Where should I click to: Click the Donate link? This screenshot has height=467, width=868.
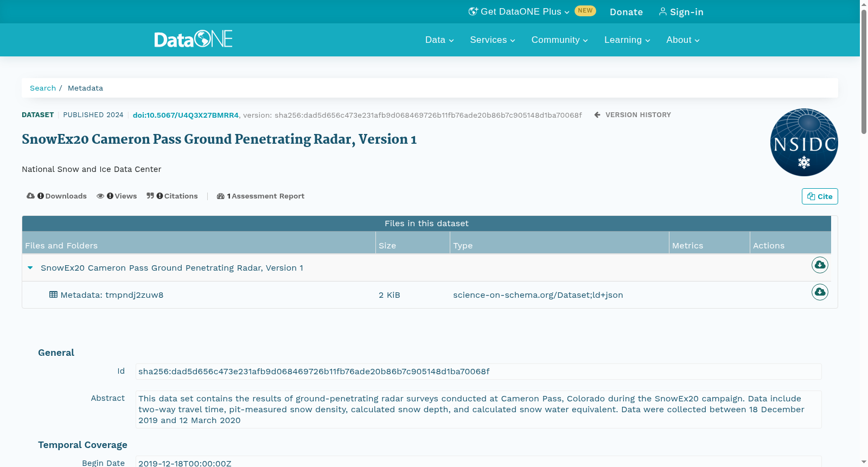[626, 12]
